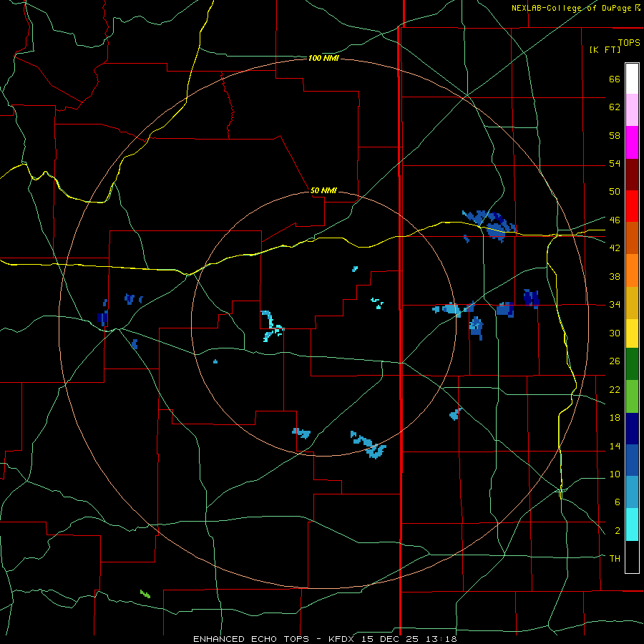Click the black TH threshold legend swatch
Screen dimensions: 644x644
click(x=632, y=557)
